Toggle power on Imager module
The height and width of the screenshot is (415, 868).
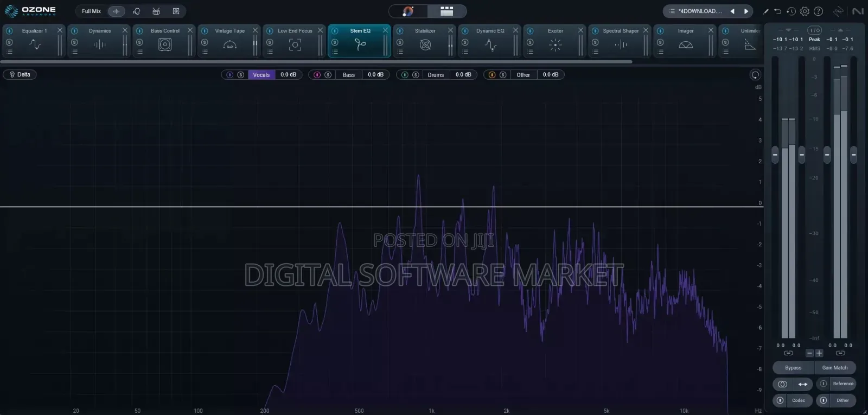coord(660,31)
